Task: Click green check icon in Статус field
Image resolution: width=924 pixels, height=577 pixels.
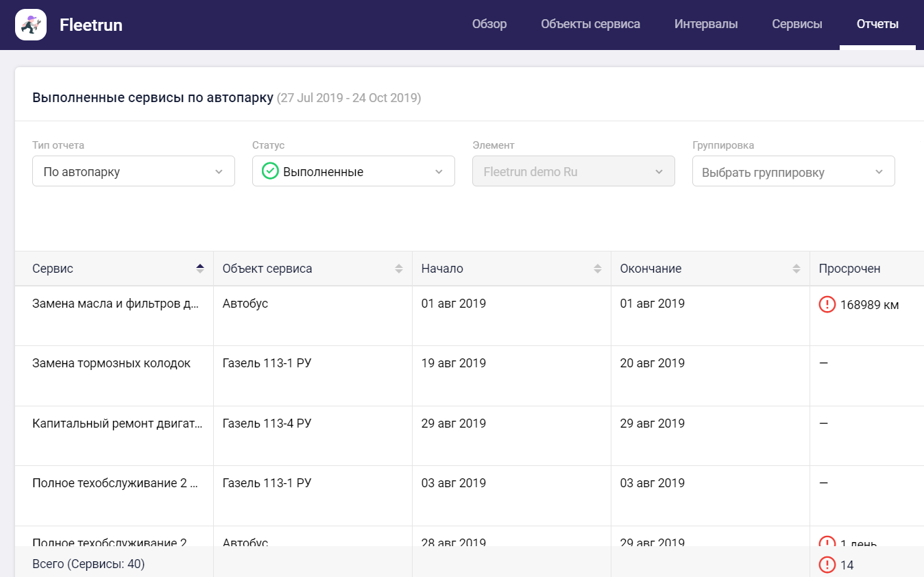Action: pyautogui.click(x=270, y=171)
